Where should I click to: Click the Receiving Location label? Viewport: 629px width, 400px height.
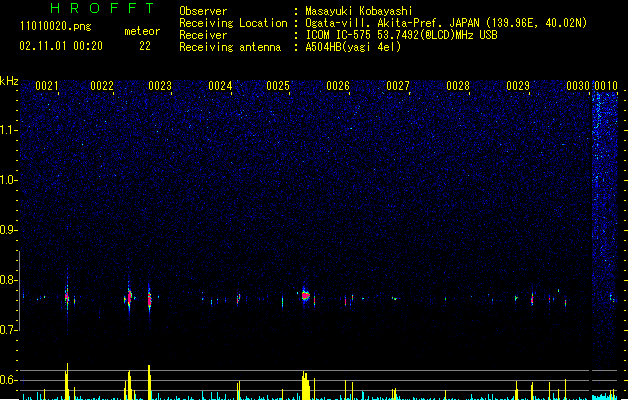click(x=233, y=23)
